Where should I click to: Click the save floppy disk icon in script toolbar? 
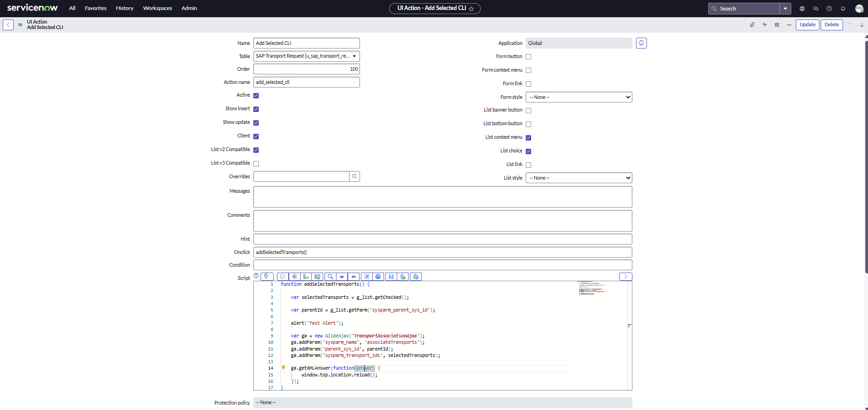[x=391, y=277]
